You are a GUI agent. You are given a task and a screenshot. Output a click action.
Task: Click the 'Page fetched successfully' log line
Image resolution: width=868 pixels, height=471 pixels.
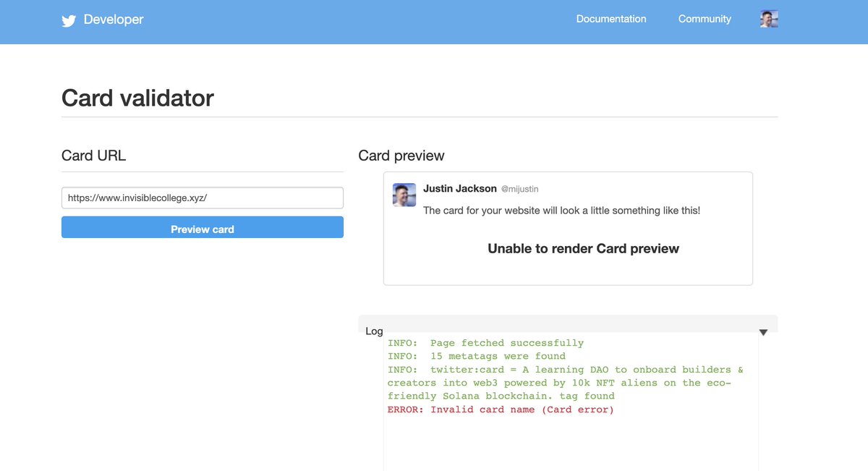[x=485, y=343]
